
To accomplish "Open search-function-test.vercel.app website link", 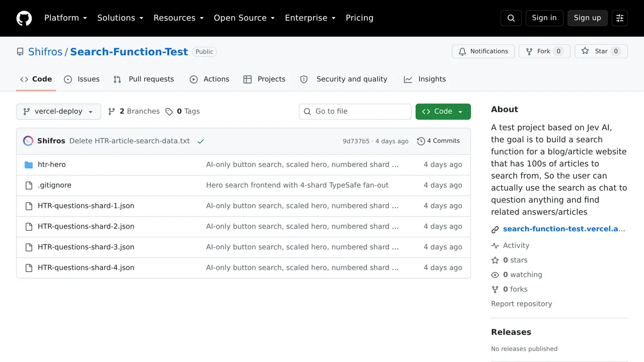I will coord(564,229).
